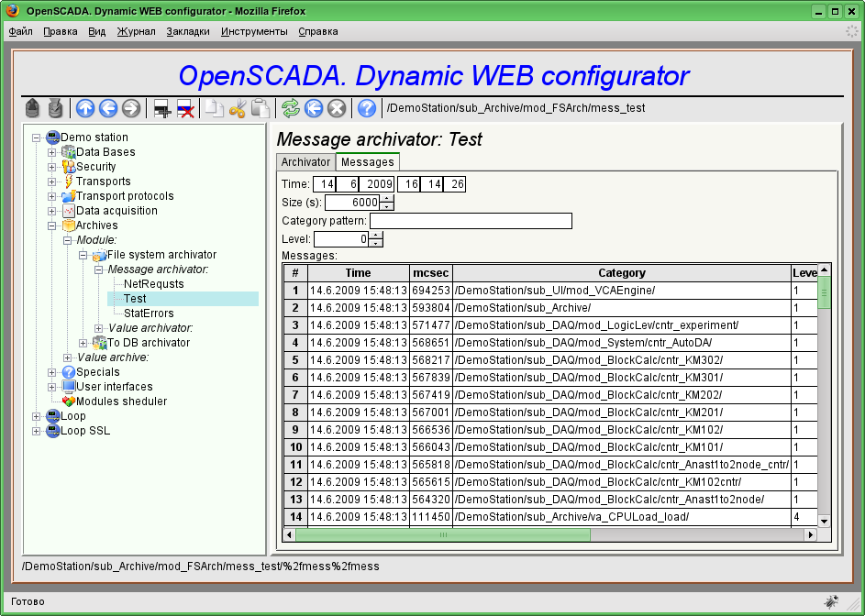Increase the Level value with up arrow
The image size is (865, 616).
click(x=376, y=236)
